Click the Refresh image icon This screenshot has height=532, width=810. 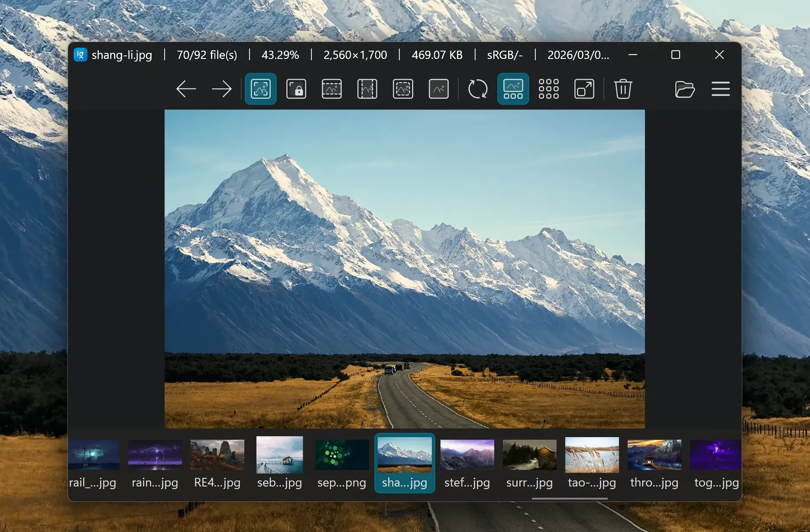478,89
